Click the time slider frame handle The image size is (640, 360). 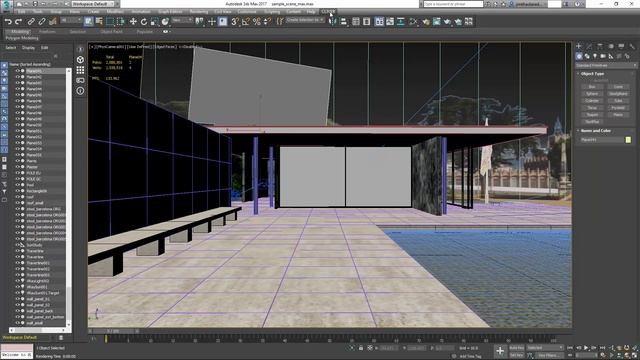[114, 331]
